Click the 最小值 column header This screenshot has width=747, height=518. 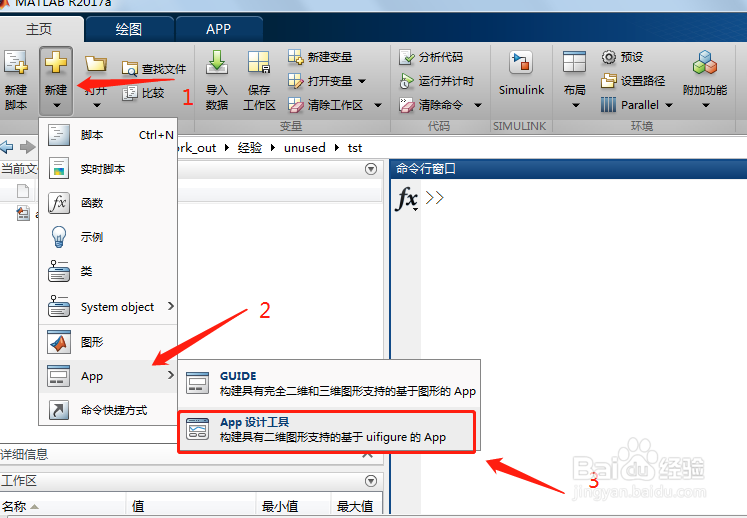click(x=293, y=506)
